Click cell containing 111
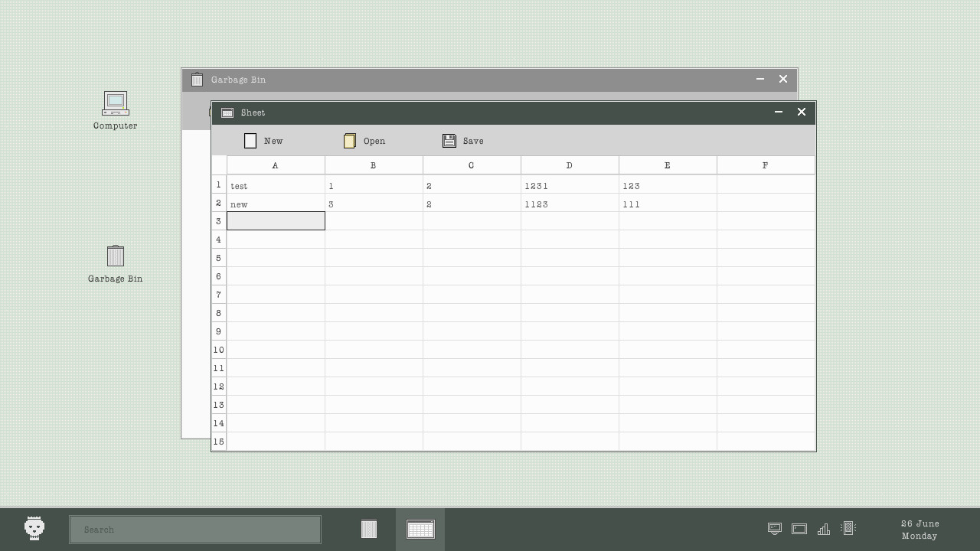 pyautogui.click(x=668, y=204)
